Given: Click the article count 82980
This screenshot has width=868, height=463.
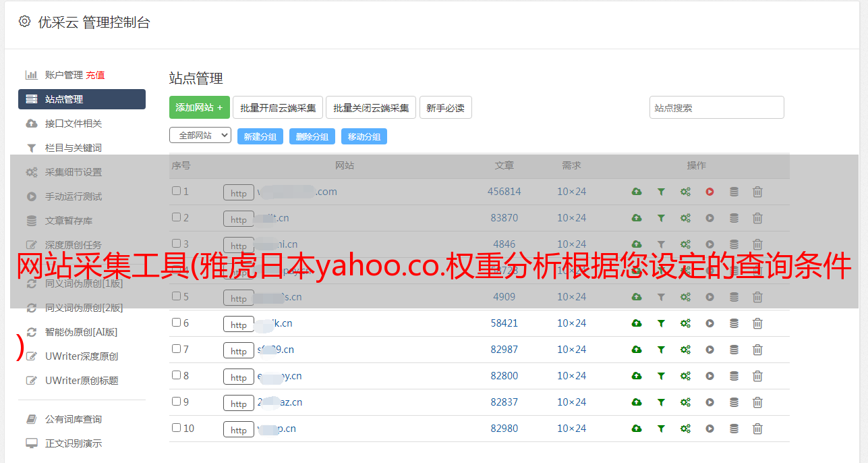Looking at the screenshot, I should (504, 429).
